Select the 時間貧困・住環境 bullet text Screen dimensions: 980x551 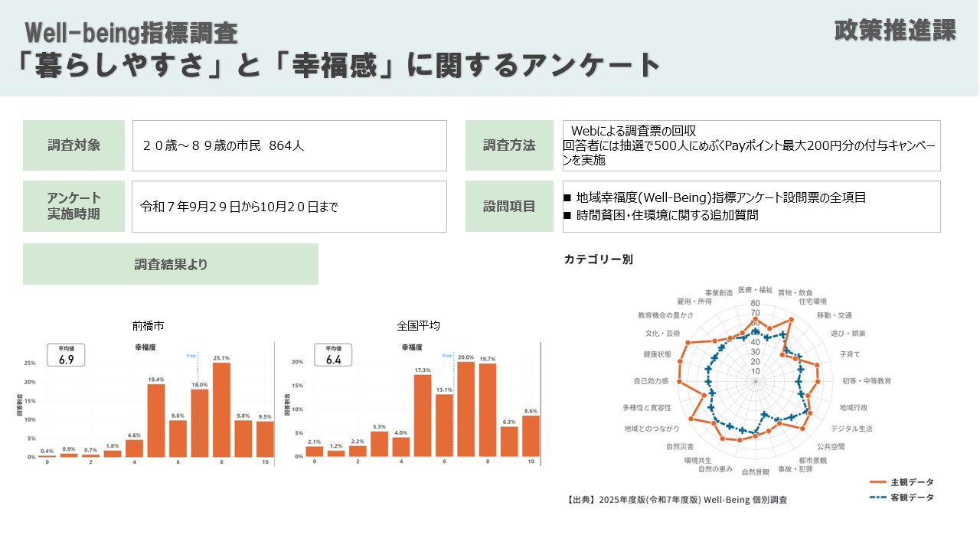pos(666,215)
